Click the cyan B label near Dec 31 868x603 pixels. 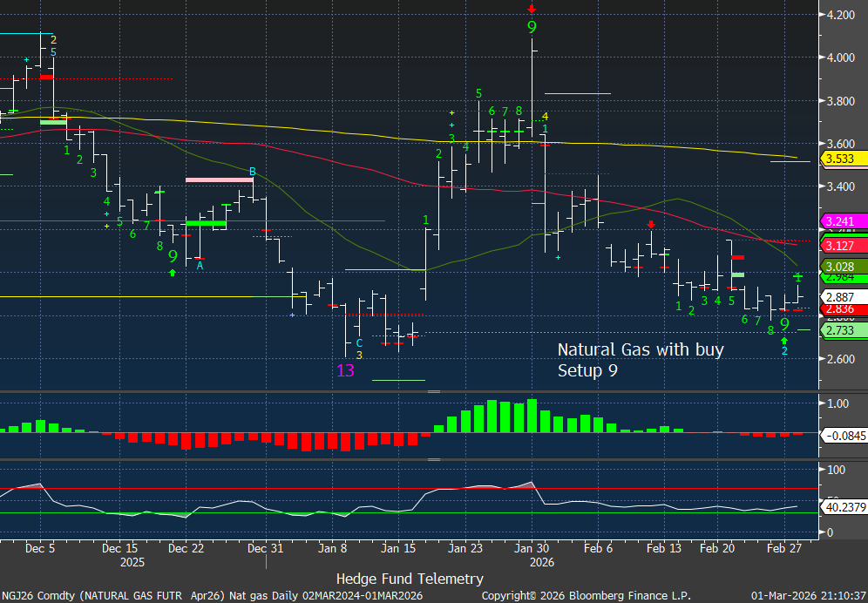coord(253,171)
